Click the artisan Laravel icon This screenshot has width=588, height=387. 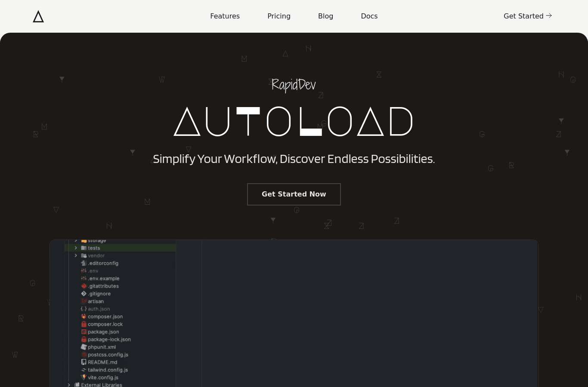click(x=84, y=301)
